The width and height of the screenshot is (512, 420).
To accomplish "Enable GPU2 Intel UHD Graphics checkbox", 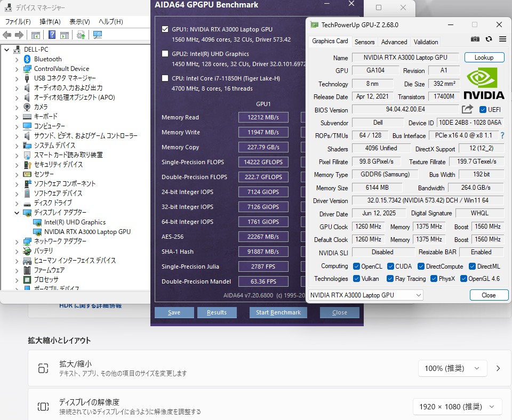I will tap(165, 54).
